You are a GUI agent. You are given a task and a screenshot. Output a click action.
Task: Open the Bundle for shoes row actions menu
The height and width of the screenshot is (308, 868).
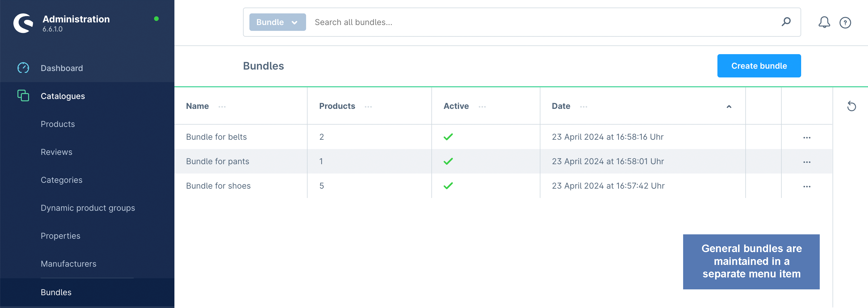807,186
